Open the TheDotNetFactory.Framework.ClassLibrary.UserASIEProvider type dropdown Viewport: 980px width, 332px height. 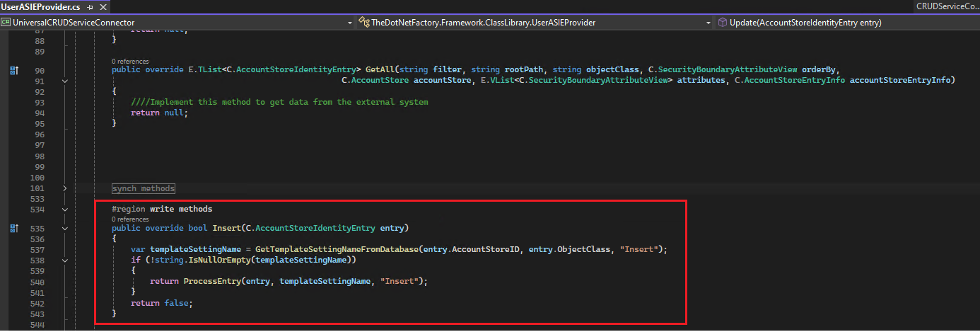[x=535, y=23]
